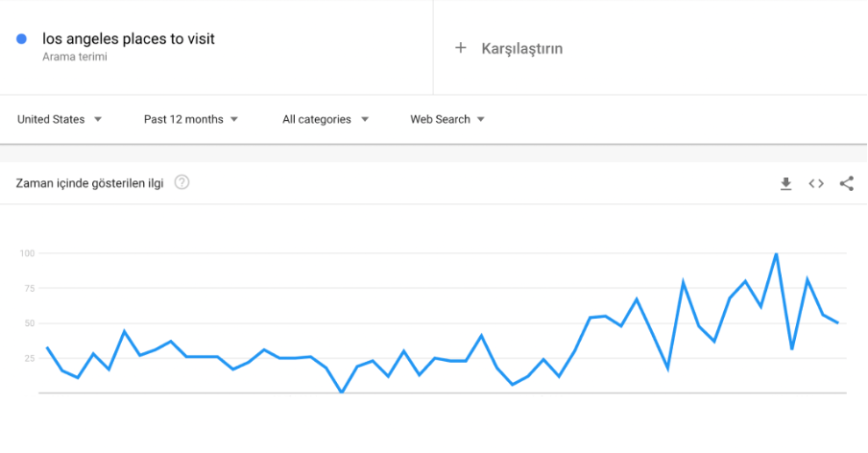Click the trend line's first data point
This screenshot has width=868, height=453.
[x=47, y=348]
